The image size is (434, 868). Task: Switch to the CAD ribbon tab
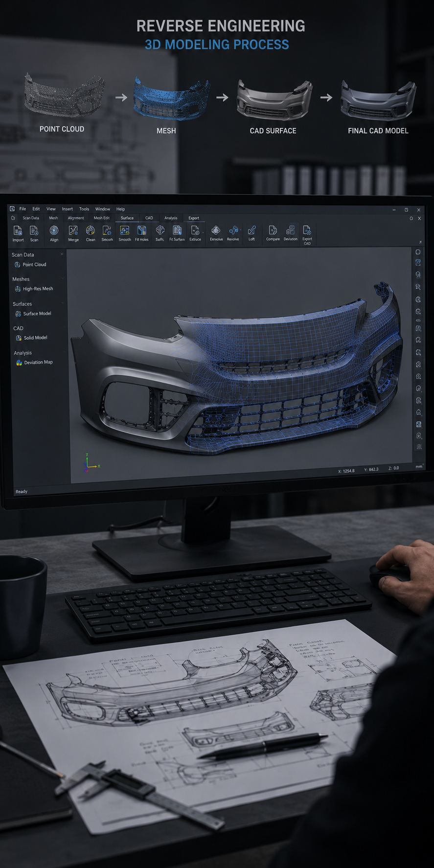[149, 218]
